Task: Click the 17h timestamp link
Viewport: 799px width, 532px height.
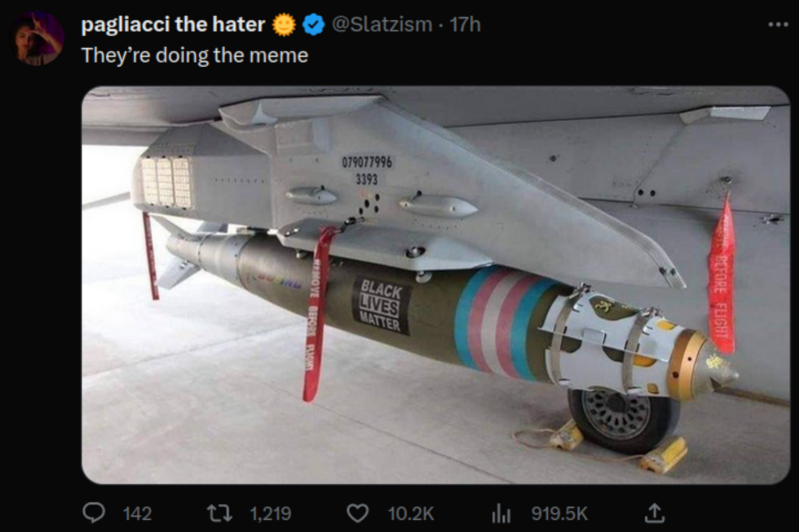Action: coord(465,25)
